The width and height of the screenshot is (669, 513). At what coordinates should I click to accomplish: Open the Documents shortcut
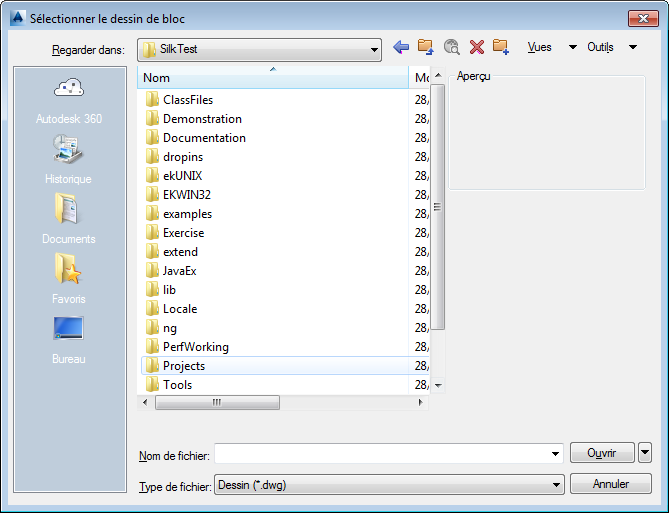pyautogui.click(x=68, y=219)
